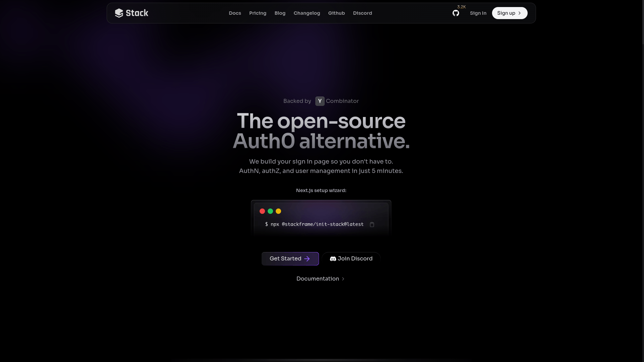644x362 pixels.
Task: Open the Discord nav link
Action: 362,13
